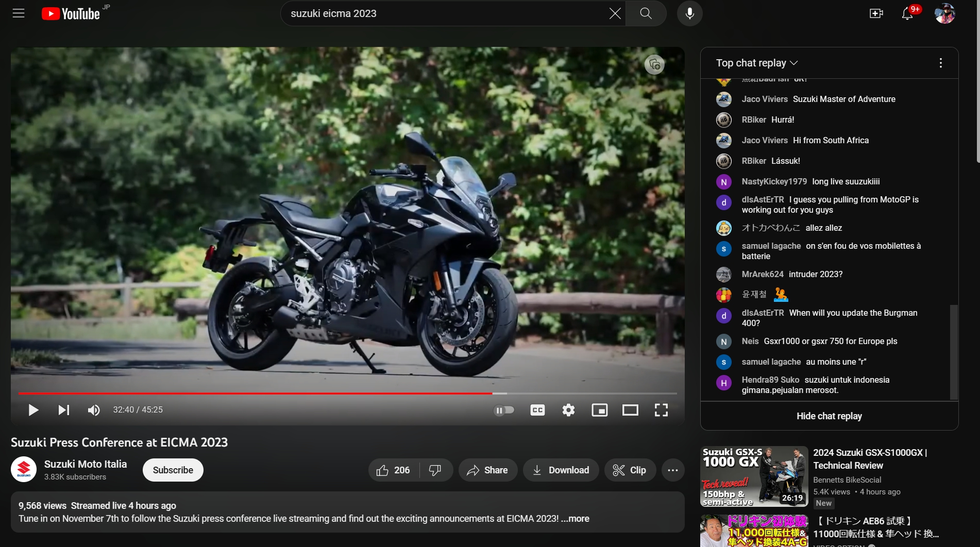Viewport: 980px width, 547px height.
Task: Open the GSX-S1000GX Technical Review thumbnail
Action: (754, 476)
